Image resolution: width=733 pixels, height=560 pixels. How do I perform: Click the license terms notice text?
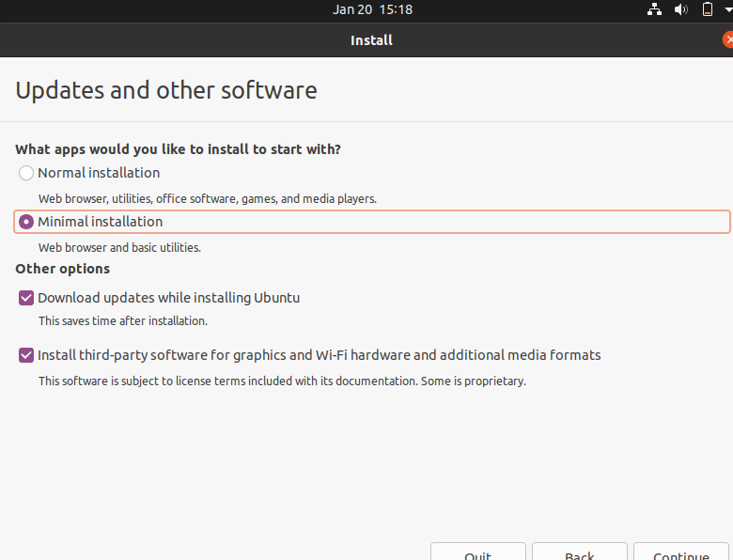(282, 381)
